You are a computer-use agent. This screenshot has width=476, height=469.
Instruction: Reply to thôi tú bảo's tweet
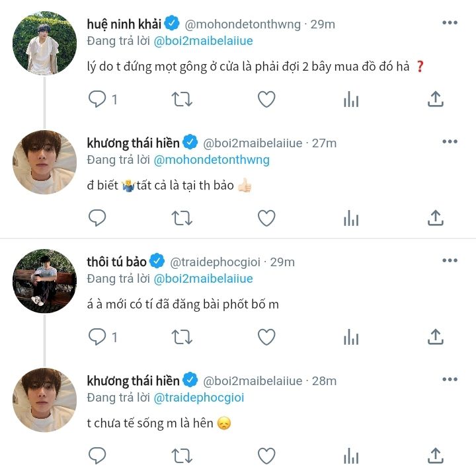pos(97,337)
